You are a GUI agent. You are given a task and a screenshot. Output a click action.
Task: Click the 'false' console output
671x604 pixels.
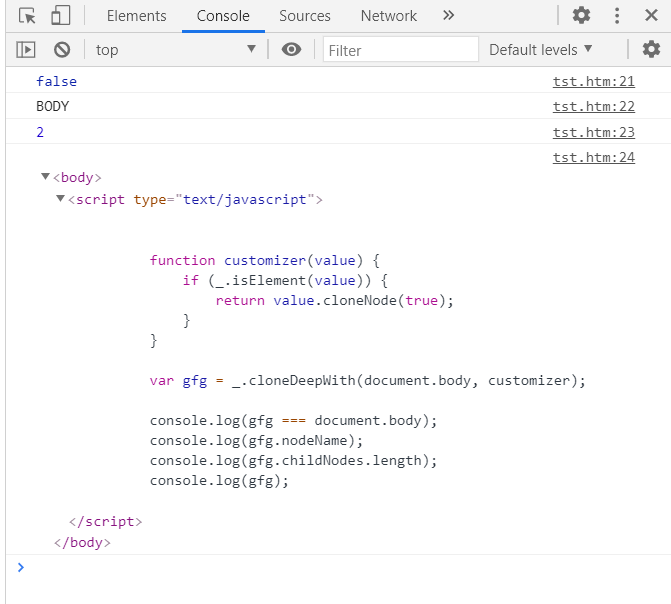56,81
